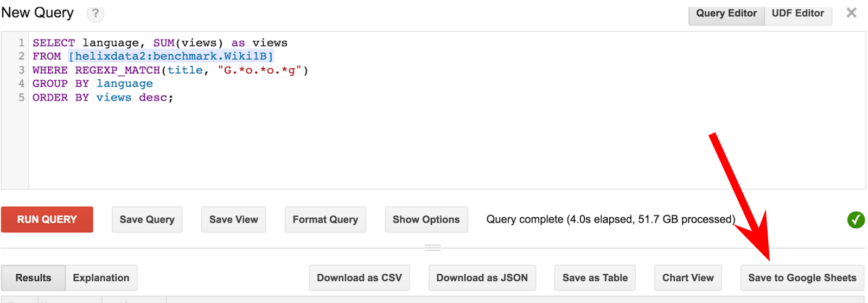Download the results as CSV
868x303 pixels.
click(x=359, y=278)
